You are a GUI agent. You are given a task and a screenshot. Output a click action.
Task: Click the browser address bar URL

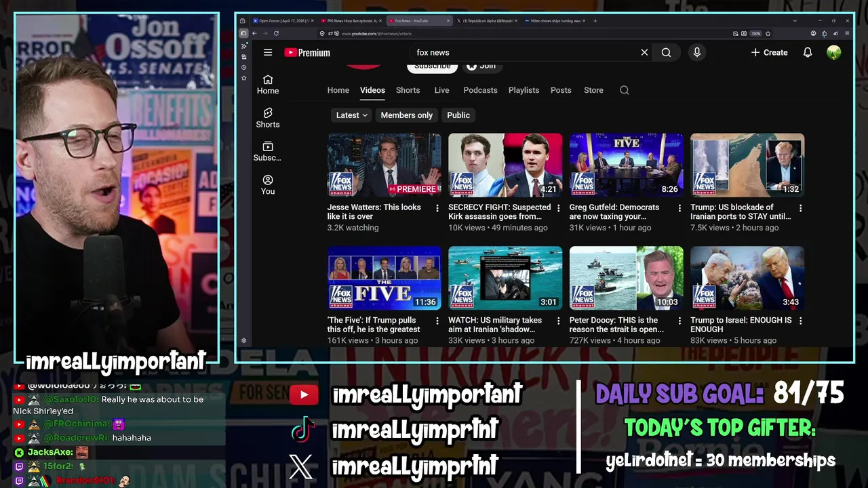pos(376,33)
